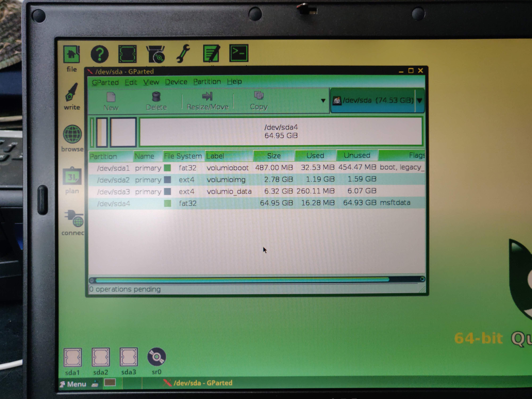Click the Label column header
Image resolution: width=532 pixels, height=399 pixels.
tap(229, 156)
